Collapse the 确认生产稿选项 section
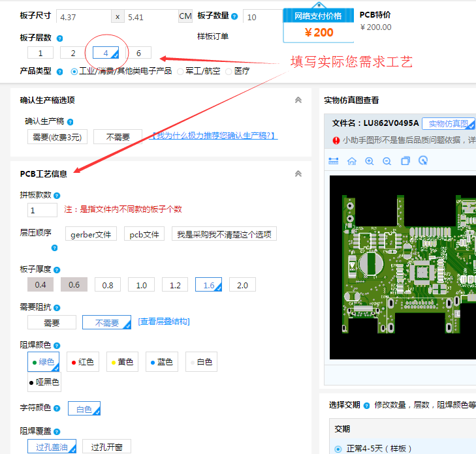This screenshot has width=476, height=454. click(298, 100)
